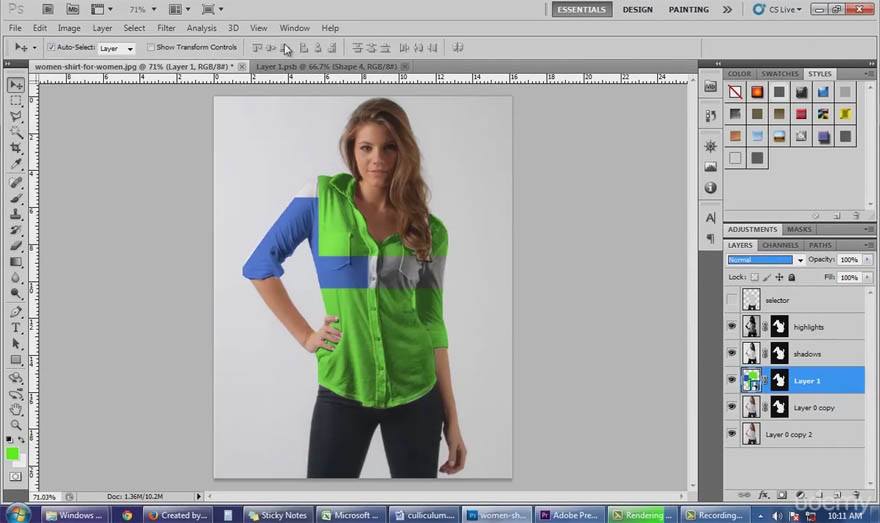This screenshot has width=880, height=523.
Task: Show the selector layer visibility
Action: click(x=732, y=300)
